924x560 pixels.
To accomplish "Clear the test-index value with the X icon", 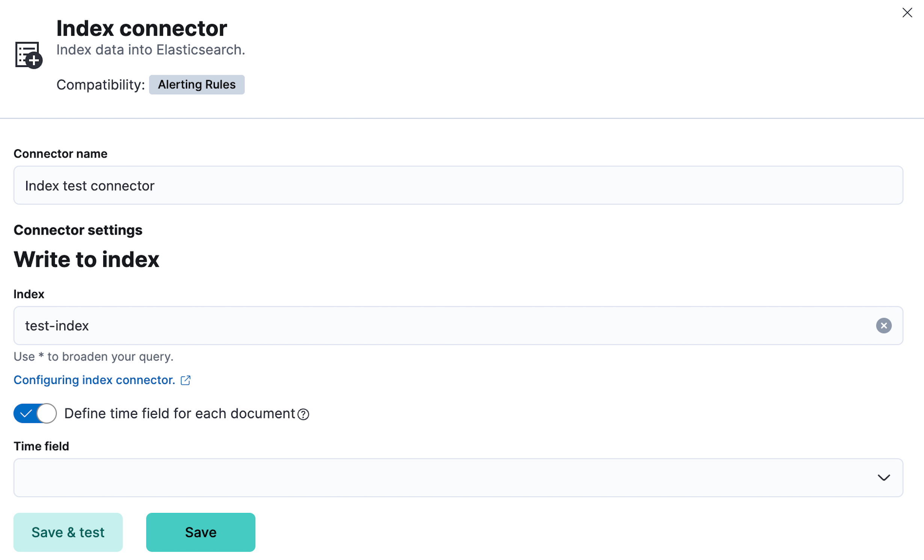I will pyautogui.click(x=883, y=325).
